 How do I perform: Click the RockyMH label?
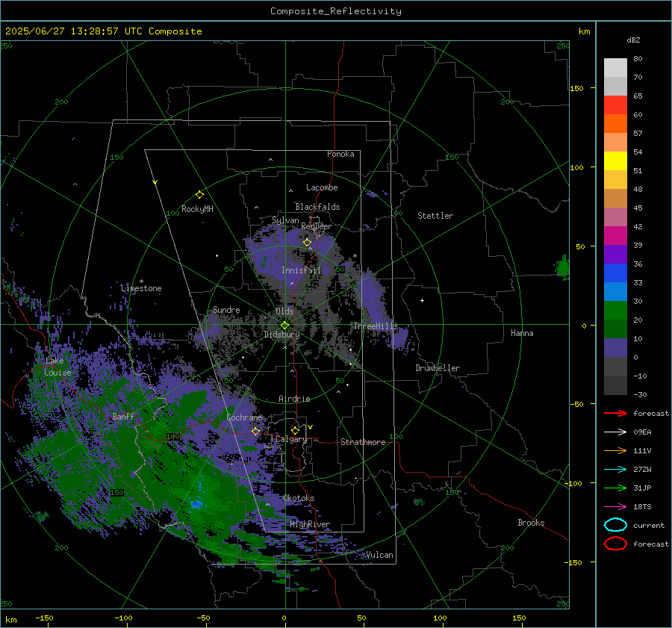click(197, 209)
